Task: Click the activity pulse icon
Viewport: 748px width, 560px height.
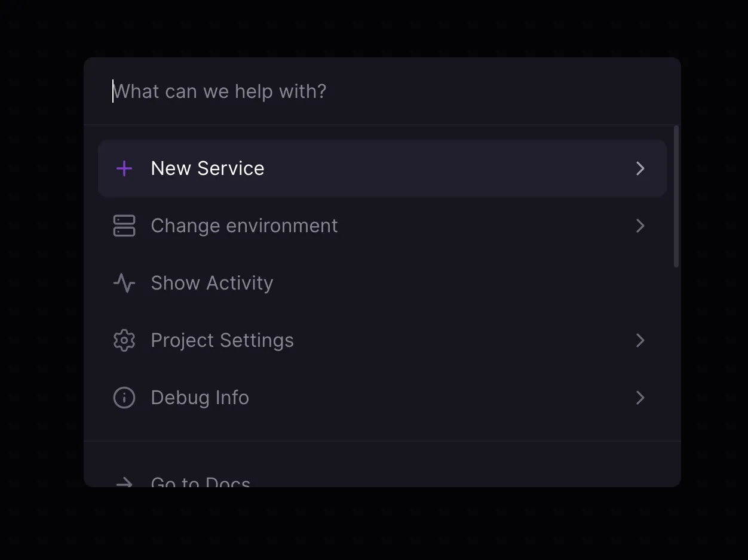Action: (124, 283)
